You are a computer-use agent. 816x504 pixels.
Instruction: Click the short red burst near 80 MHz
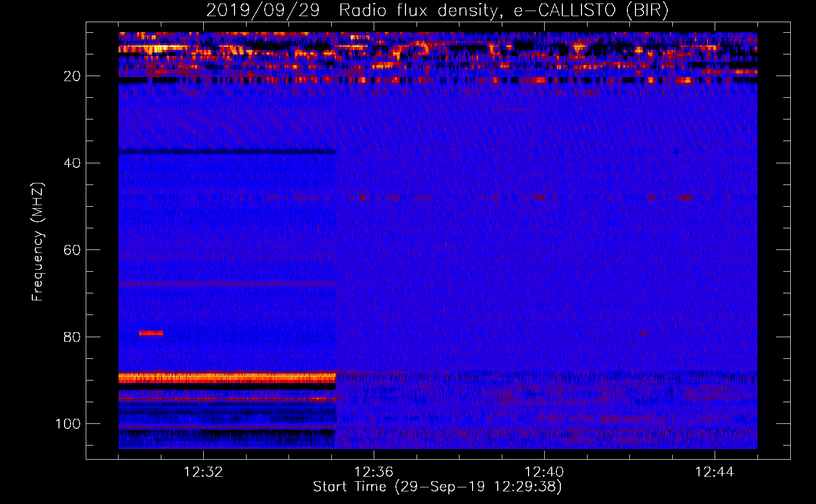(x=151, y=333)
